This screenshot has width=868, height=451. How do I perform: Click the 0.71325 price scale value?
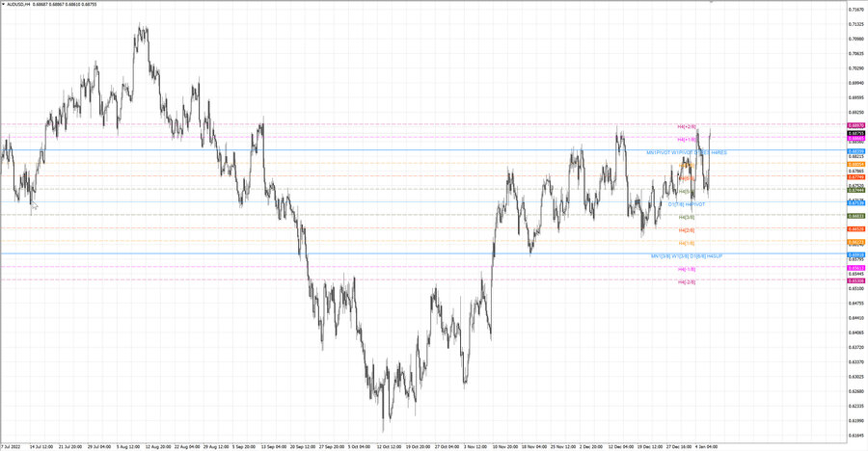pyautogui.click(x=856, y=24)
